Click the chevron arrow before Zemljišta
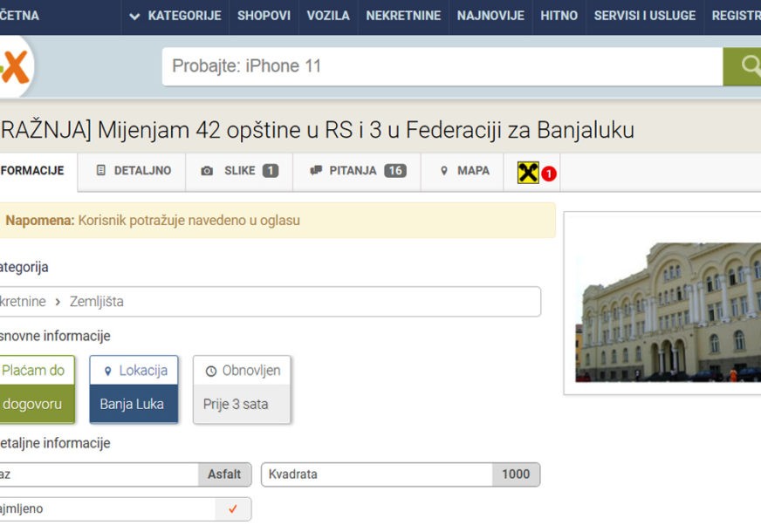Viewport: 761px width, 532px height. pos(58,302)
